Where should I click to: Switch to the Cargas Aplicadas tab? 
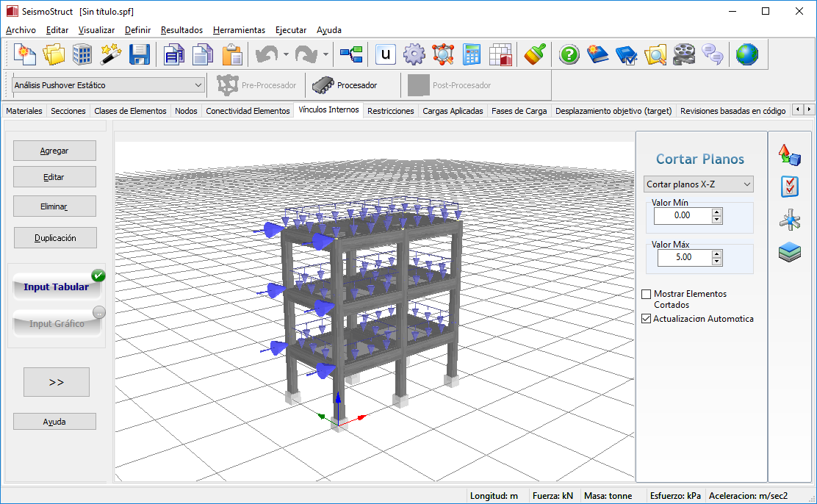pos(453,111)
